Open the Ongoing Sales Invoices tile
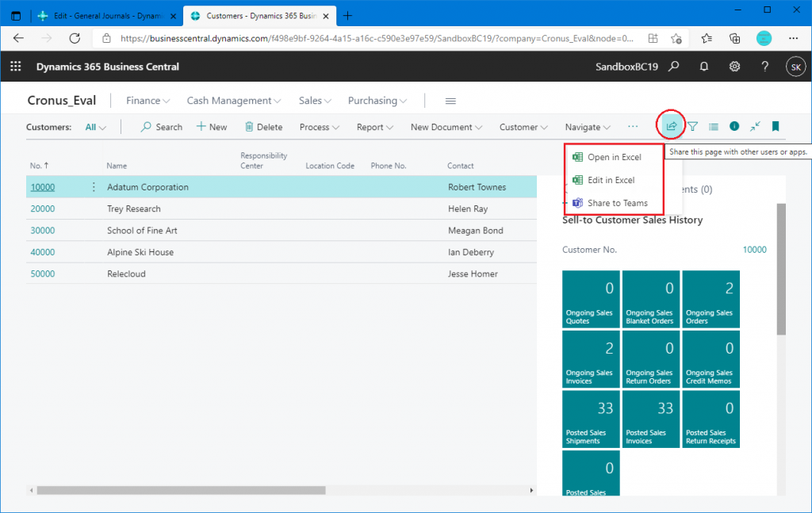 pos(591,359)
